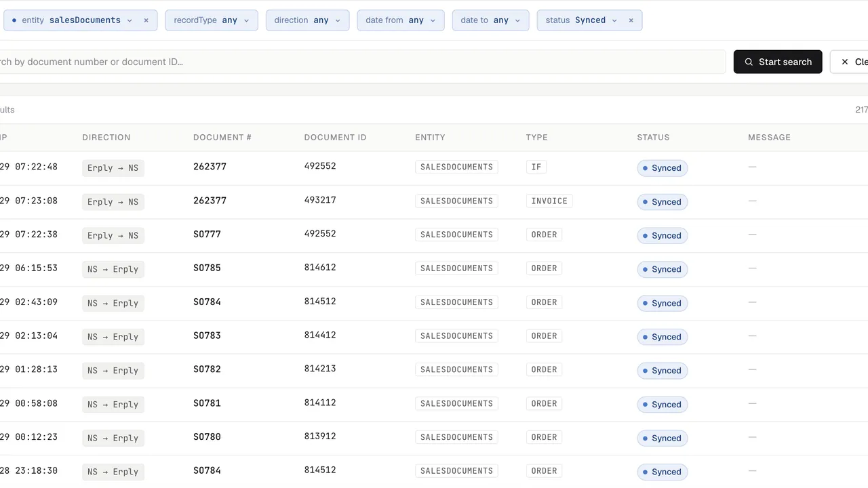Click the timestamp 07:23:08
868x488 pixels.
(36, 201)
